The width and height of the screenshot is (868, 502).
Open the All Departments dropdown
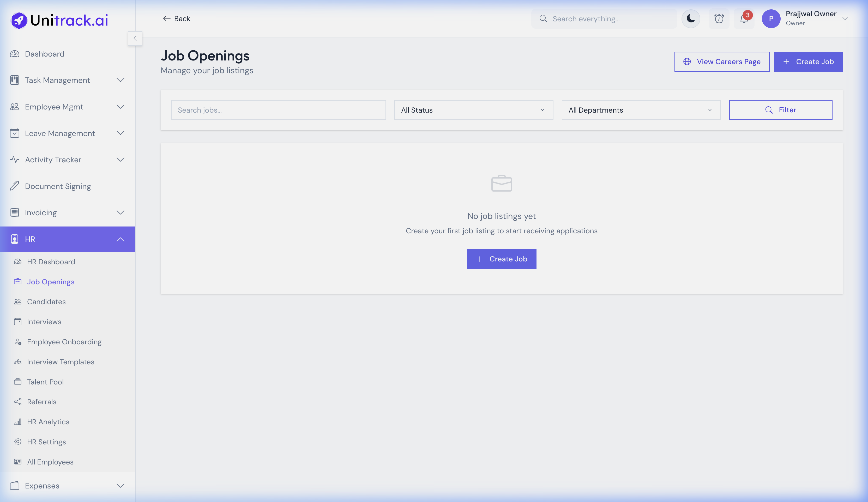tap(641, 110)
